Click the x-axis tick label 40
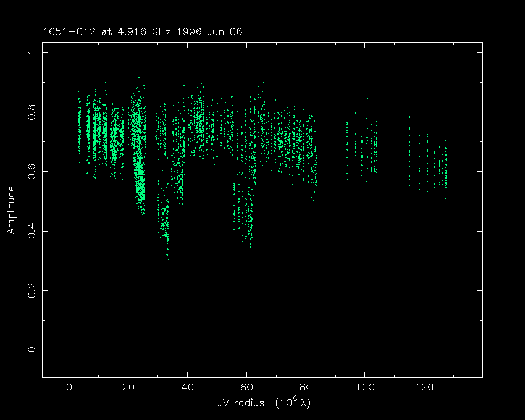The height and width of the screenshot is (420, 525). 187,387
